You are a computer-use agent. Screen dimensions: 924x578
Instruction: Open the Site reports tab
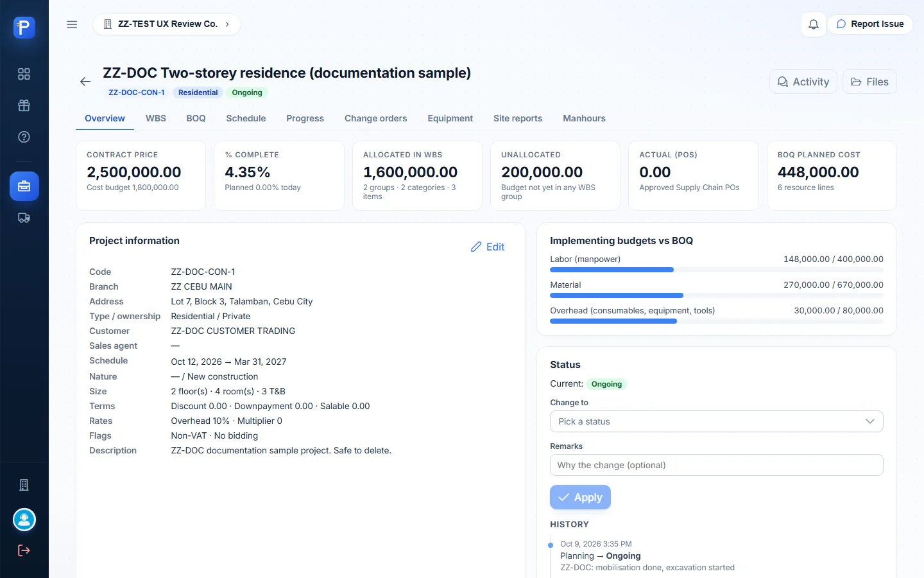point(518,118)
